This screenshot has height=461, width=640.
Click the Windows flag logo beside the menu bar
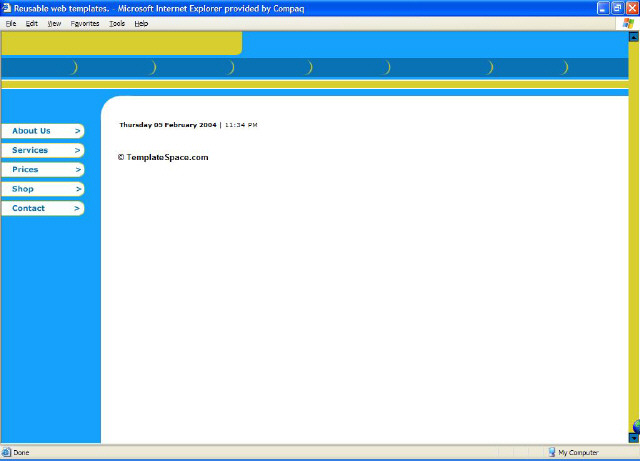coord(628,23)
